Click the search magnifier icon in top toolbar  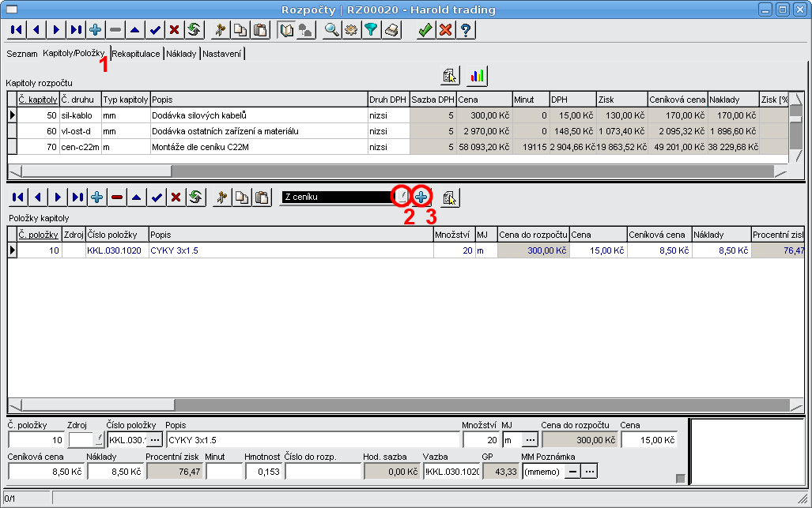(332, 30)
